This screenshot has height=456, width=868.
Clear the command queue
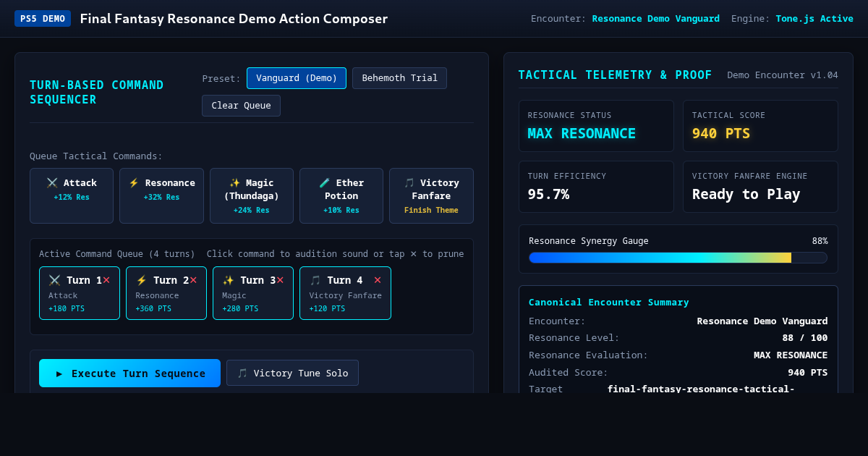pos(241,106)
